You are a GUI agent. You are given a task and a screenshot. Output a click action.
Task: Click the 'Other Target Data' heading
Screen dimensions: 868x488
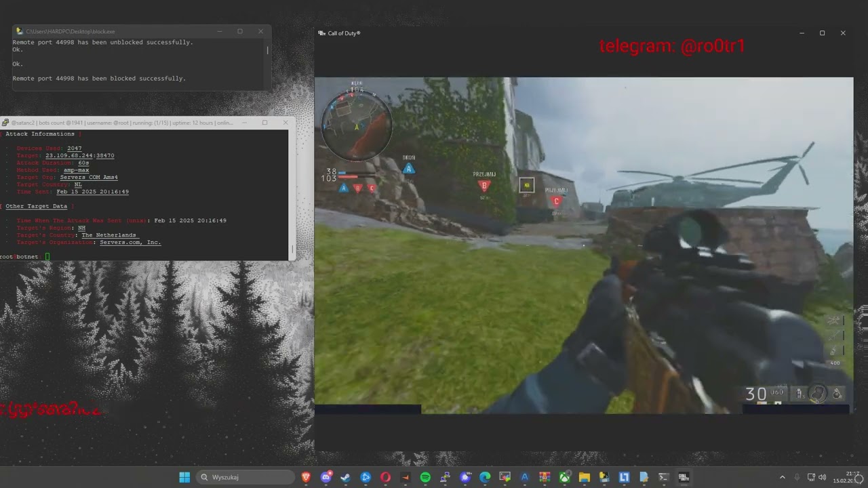pyautogui.click(x=36, y=206)
